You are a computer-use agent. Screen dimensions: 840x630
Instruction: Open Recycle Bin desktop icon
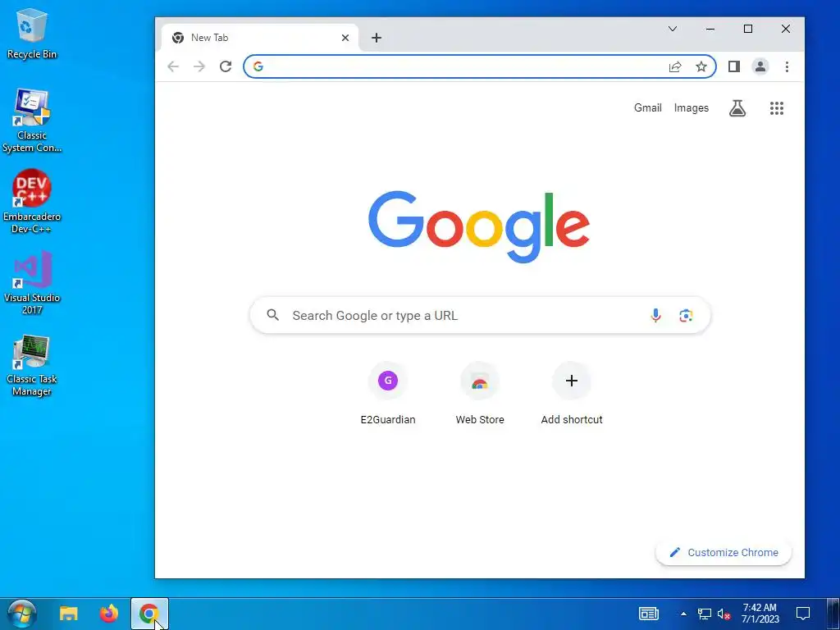point(32,34)
